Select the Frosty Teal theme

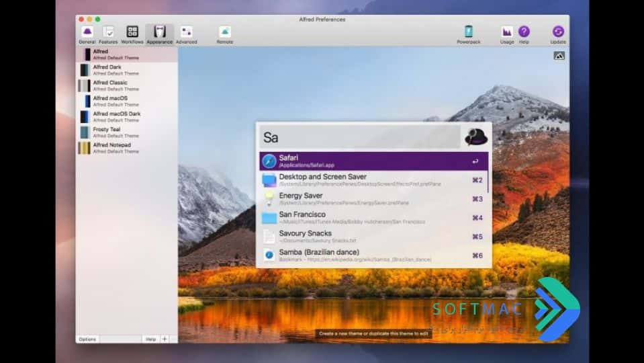(x=127, y=132)
